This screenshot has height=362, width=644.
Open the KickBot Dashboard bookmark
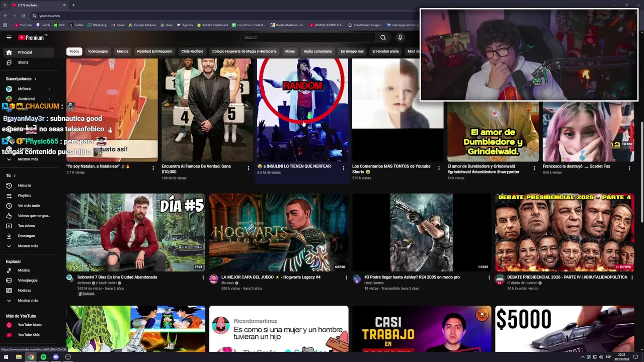coord(212,25)
